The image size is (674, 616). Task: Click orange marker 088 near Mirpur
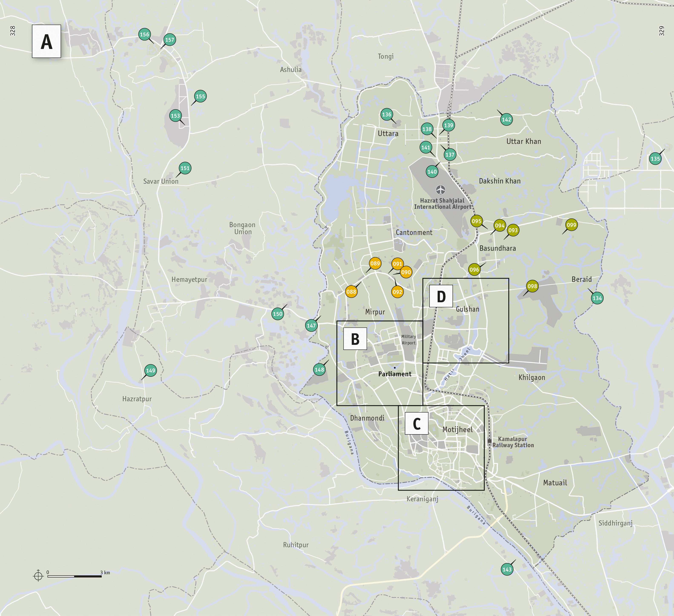(x=351, y=292)
